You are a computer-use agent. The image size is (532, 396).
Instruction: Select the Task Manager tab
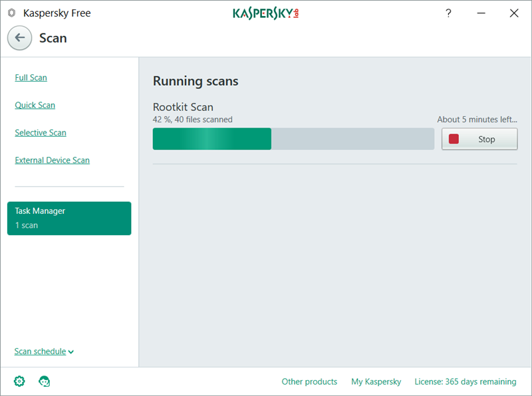coord(69,219)
